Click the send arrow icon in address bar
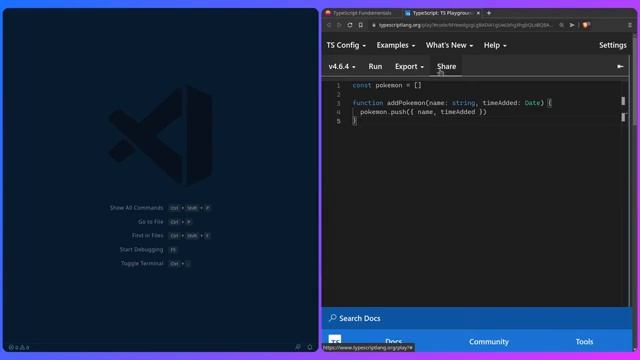The image size is (640, 360). tap(572, 25)
